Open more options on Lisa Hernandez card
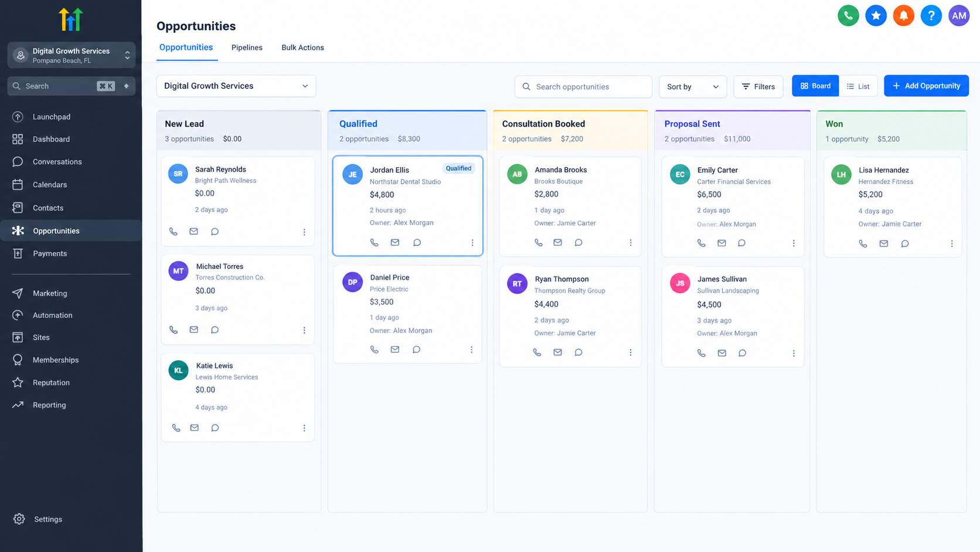Screen dimensions: 980x552 click(952, 243)
